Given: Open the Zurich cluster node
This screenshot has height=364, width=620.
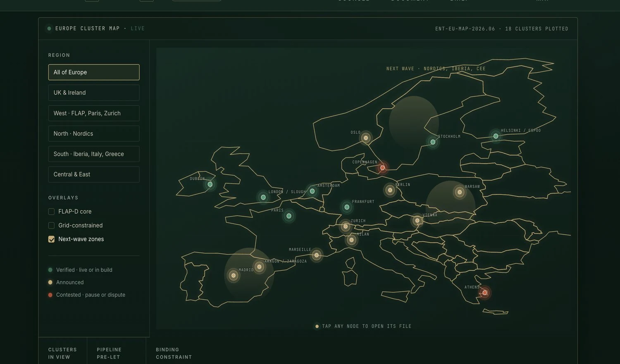Looking at the screenshot, I should coord(346,226).
